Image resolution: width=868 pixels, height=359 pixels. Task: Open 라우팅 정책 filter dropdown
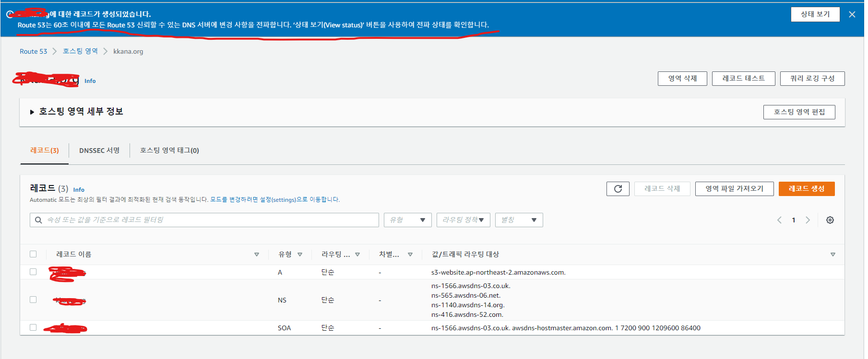[463, 220]
